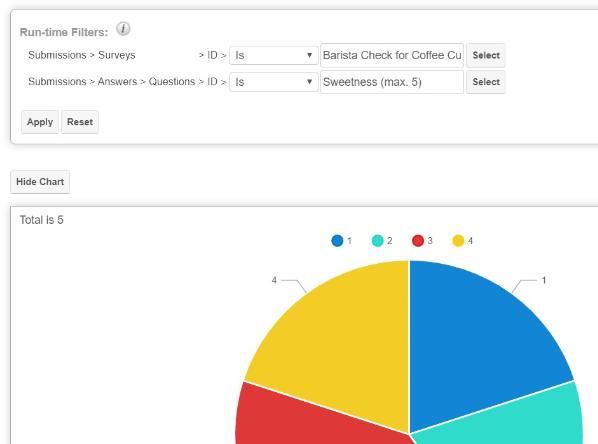
Task: Toggle legend series 4 yellow dot
Action: pos(458,241)
